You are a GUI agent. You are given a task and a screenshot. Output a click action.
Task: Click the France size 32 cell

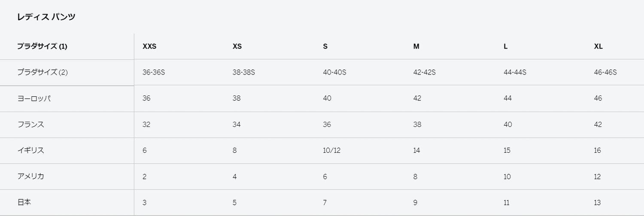pos(146,125)
